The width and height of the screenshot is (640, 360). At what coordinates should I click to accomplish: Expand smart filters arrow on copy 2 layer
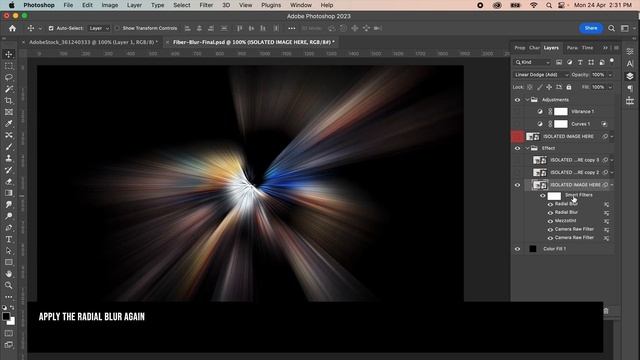(612, 172)
